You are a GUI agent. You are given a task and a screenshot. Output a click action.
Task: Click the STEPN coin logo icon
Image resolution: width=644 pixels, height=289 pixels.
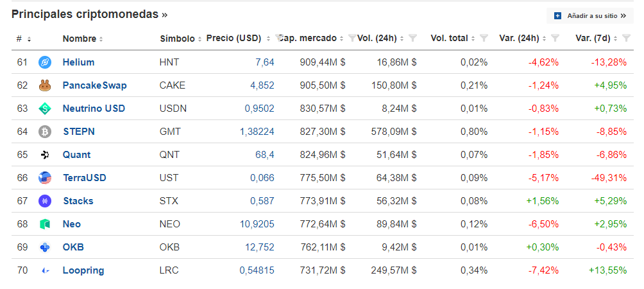(x=44, y=132)
